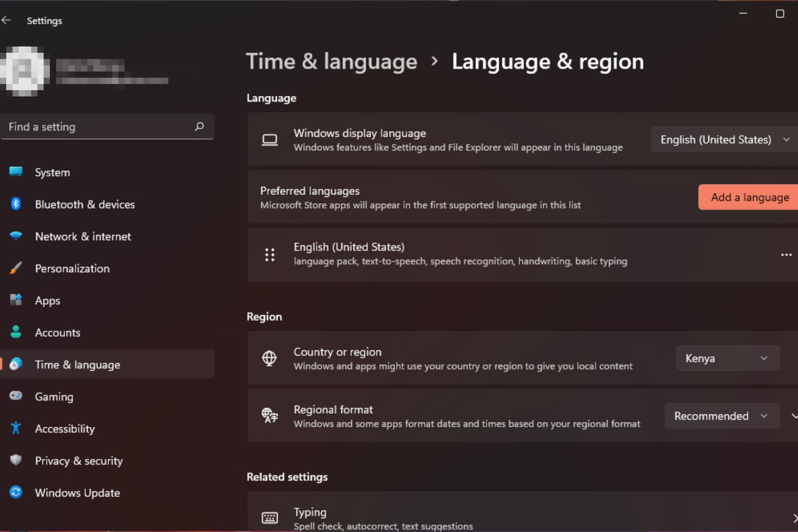Select Accounts in the sidebar
Viewport: 798px width, 532px height.
(57, 332)
